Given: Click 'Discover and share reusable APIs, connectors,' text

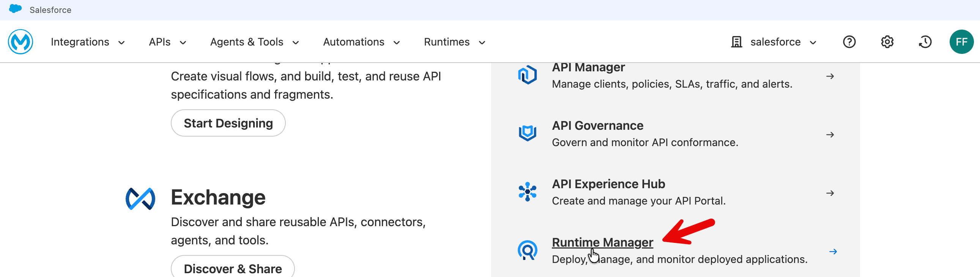Looking at the screenshot, I should pos(298,222).
